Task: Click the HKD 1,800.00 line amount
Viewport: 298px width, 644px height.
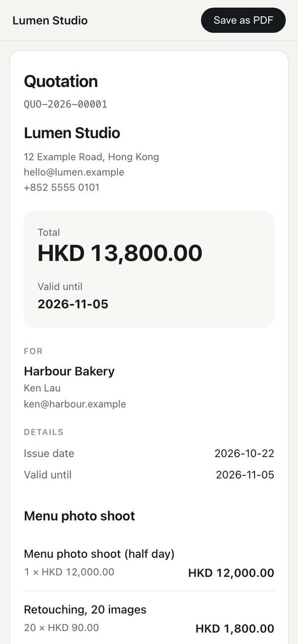Action: pos(235,629)
